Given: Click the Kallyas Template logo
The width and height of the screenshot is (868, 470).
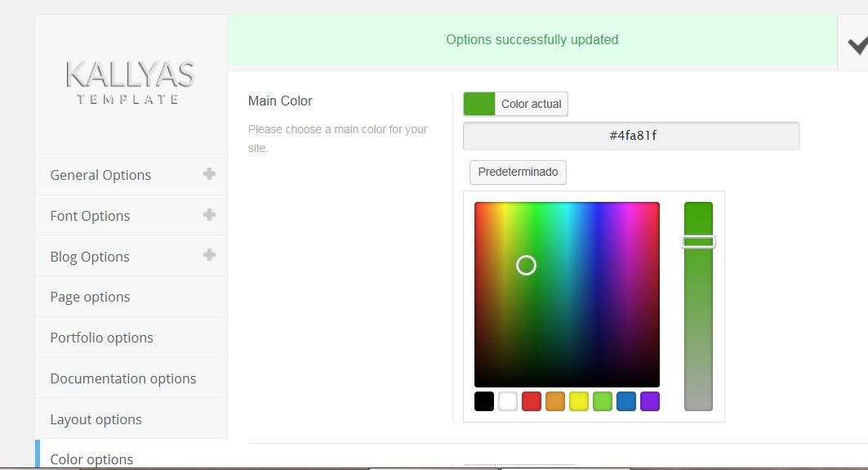Looking at the screenshot, I should [130, 82].
